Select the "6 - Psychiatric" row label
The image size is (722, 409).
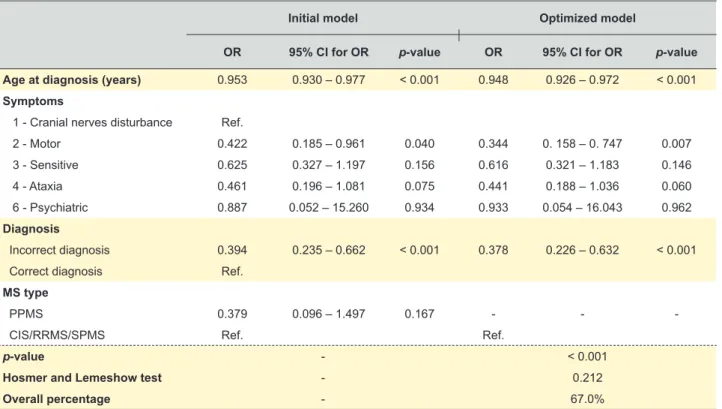(50, 207)
